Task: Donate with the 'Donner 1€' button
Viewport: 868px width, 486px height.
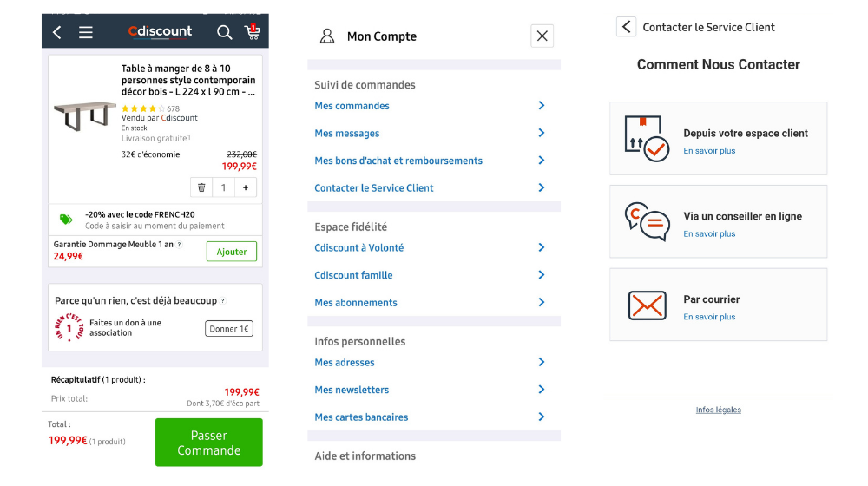Action: coord(229,329)
